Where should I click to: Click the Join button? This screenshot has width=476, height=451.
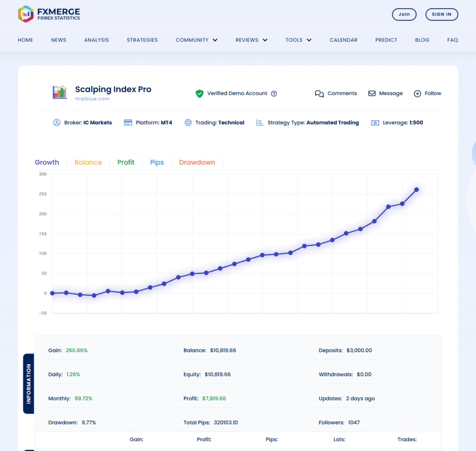(404, 14)
